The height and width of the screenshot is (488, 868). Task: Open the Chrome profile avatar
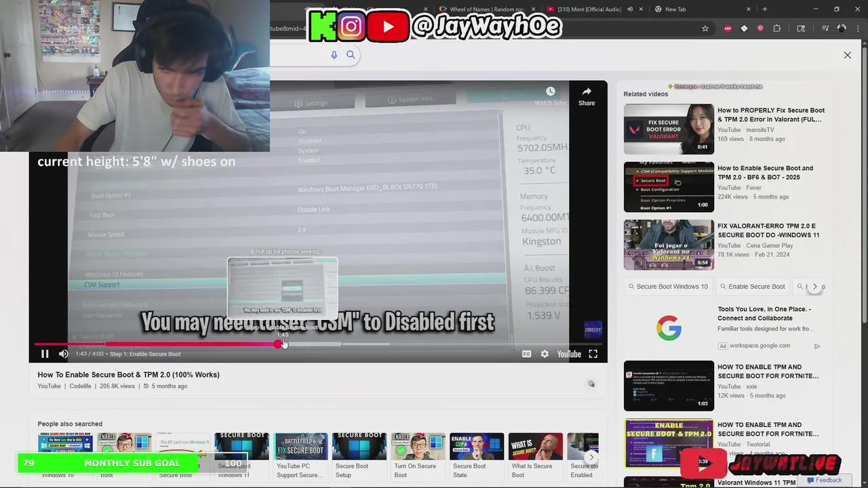(x=842, y=28)
